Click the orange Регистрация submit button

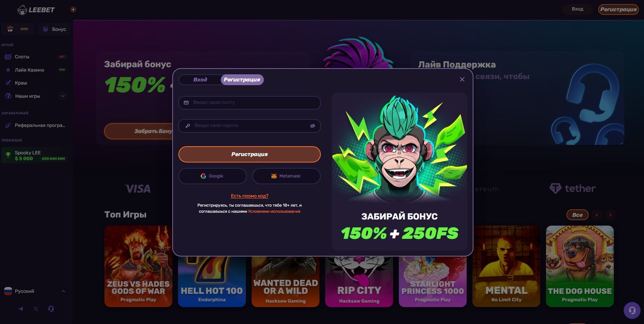(x=250, y=154)
